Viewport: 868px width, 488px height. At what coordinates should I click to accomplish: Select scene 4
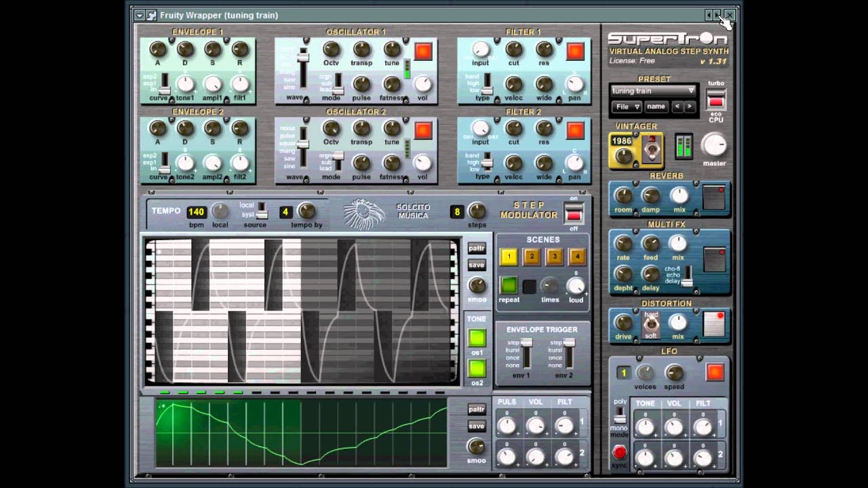point(577,256)
